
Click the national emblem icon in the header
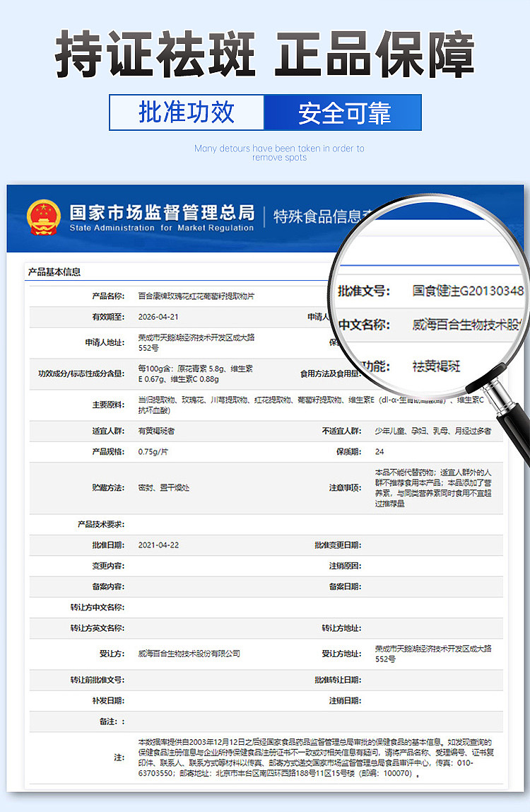[x=44, y=218]
